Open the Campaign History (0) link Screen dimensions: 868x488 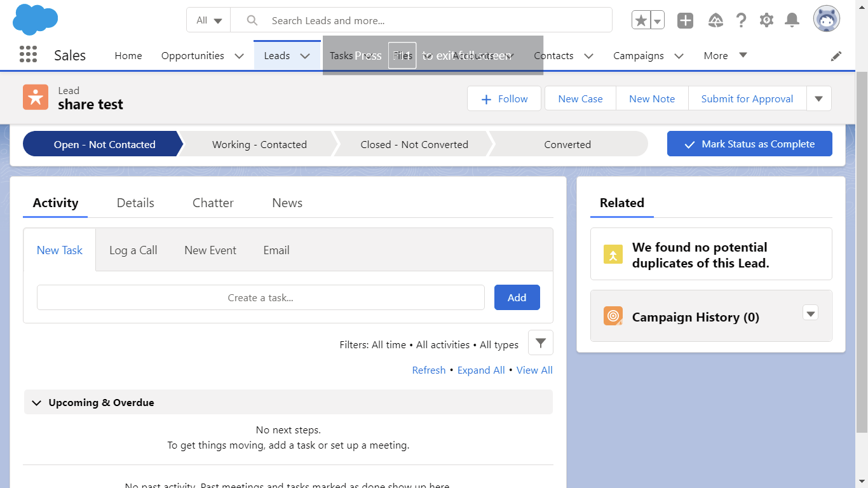coord(696,317)
